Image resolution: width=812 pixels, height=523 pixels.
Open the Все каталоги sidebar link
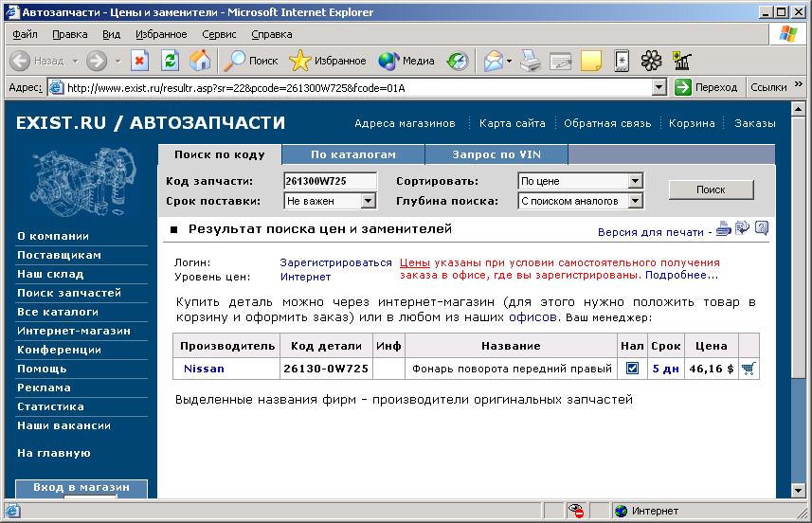[58, 312]
